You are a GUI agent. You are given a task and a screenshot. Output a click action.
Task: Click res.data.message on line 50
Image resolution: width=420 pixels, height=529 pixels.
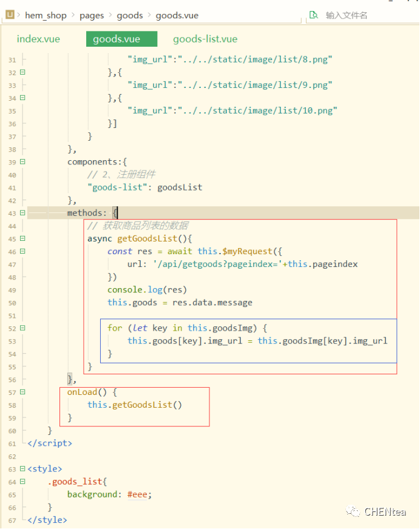(x=212, y=303)
